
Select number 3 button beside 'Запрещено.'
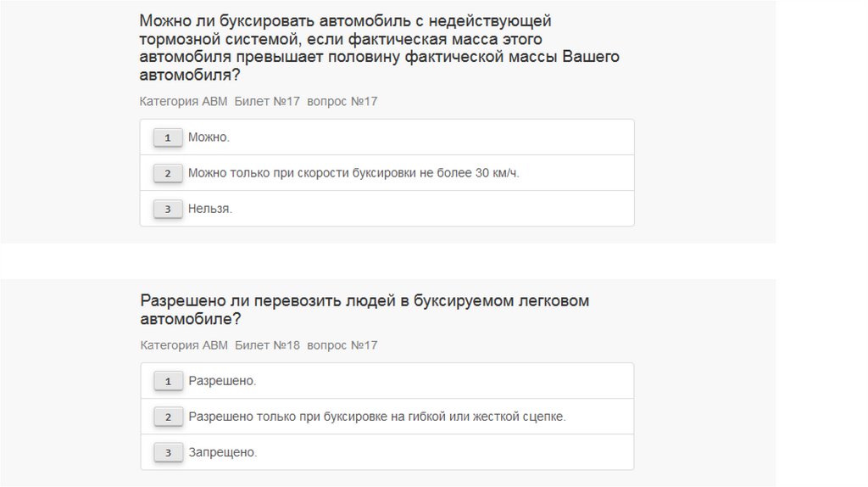[168, 453]
